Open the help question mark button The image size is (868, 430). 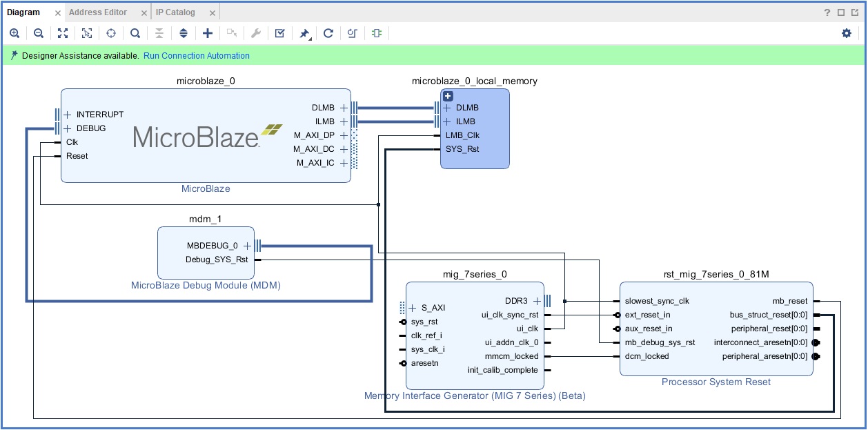pyautogui.click(x=827, y=12)
